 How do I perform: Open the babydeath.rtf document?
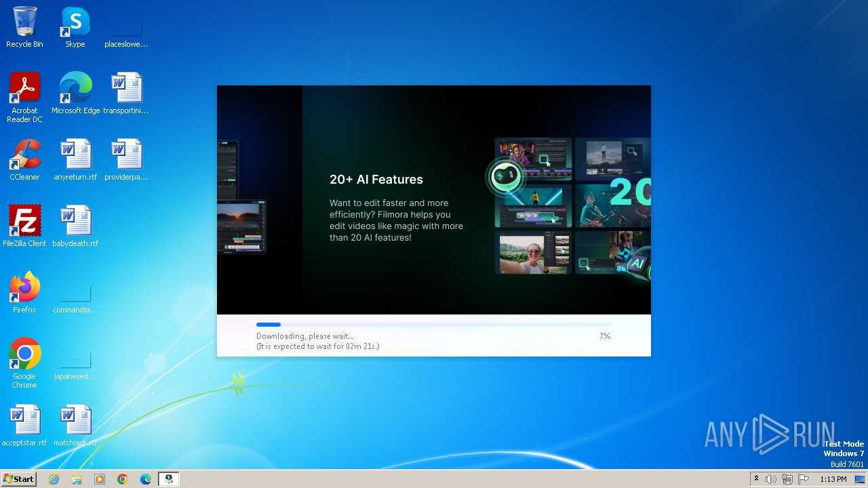coord(75,226)
